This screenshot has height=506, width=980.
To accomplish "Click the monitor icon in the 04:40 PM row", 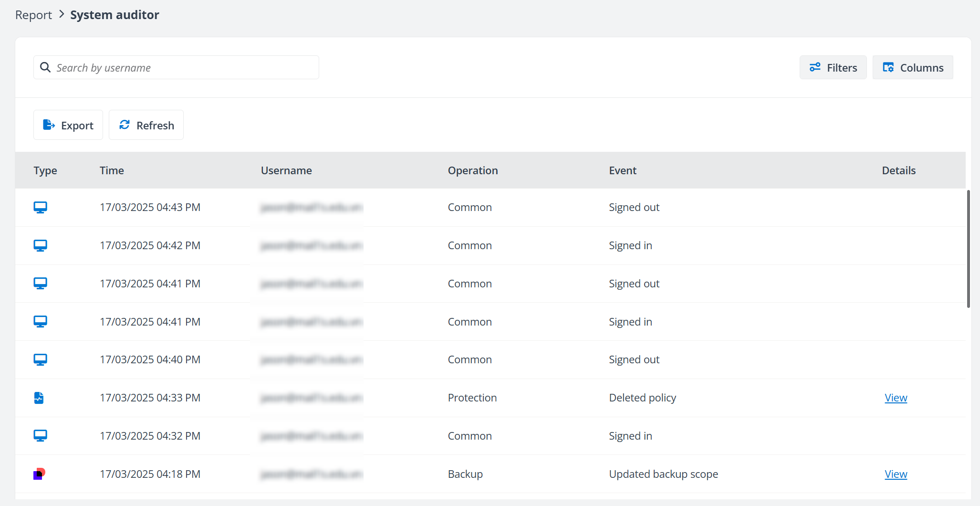I will tap(40, 359).
